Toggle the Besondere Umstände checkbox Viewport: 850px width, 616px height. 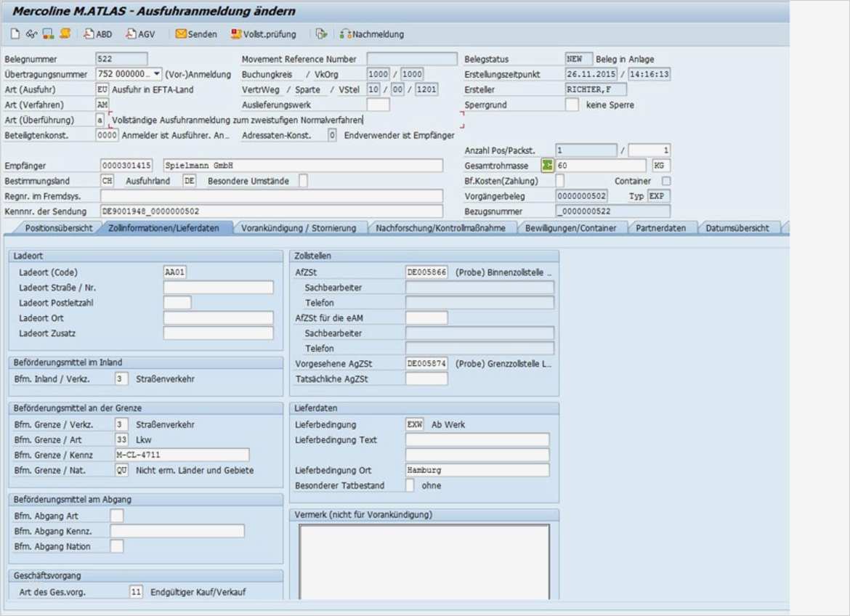[304, 181]
